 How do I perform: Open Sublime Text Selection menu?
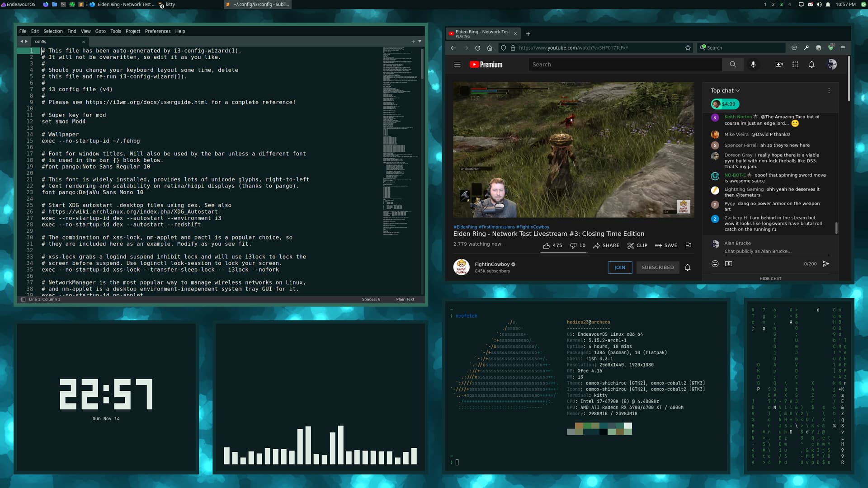pyautogui.click(x=53, y=31)
